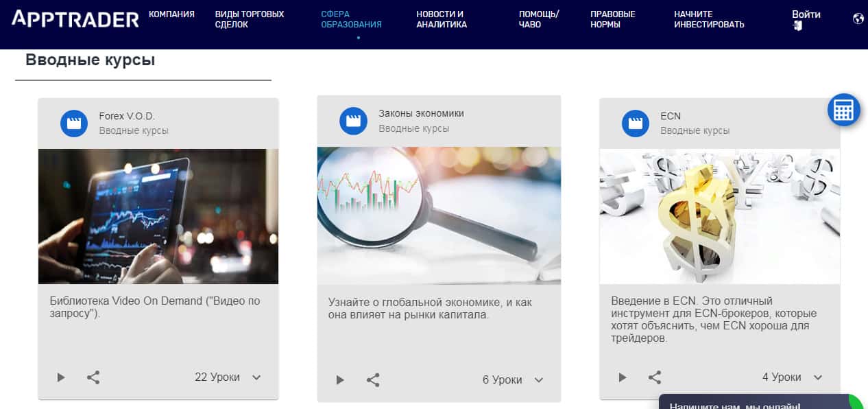This screenshot has height=409, width=868.
Task: Click the Начните инвестировать link
Action: coord(709,19)
